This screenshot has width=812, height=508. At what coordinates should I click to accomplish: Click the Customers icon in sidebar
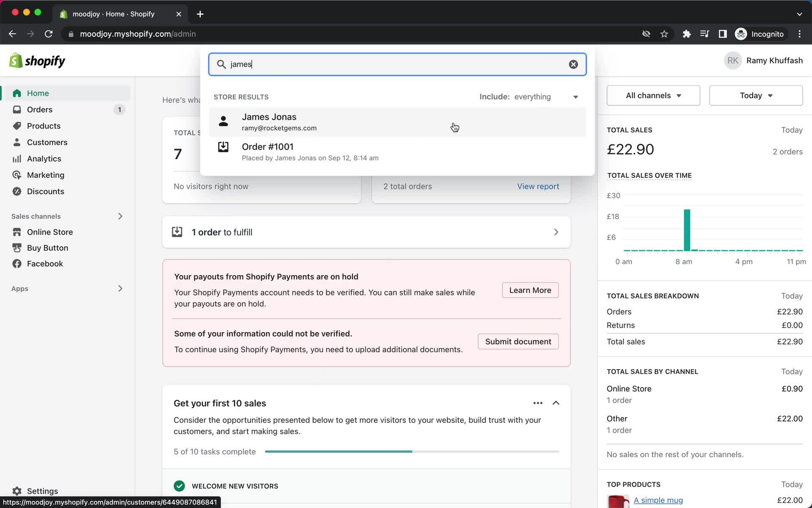pos(16,142)
